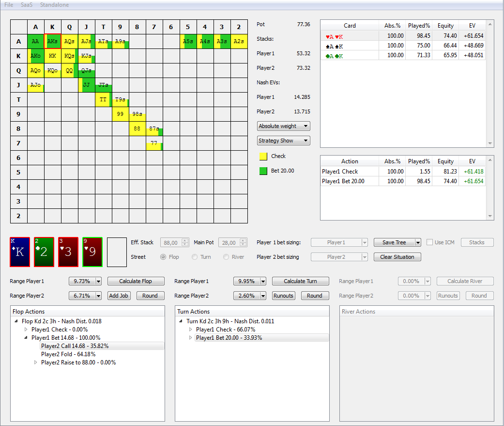Select the A3s hand cell
The width and height of the screenshot is (504, 426).
(x=222, y=42)
